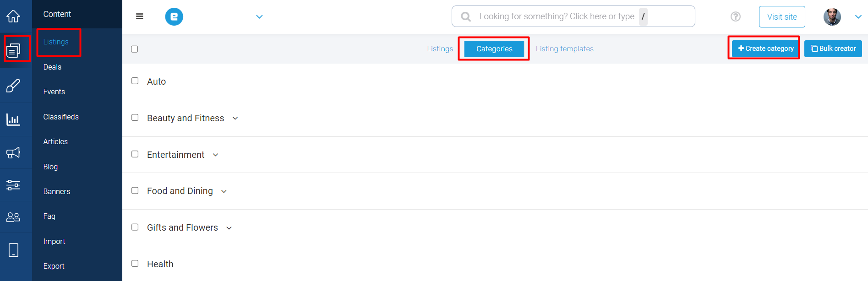Viewport: 868px width, 281px height.
Task: Tick the select-all checkbox in the header bar
Action: pos(135,49)
